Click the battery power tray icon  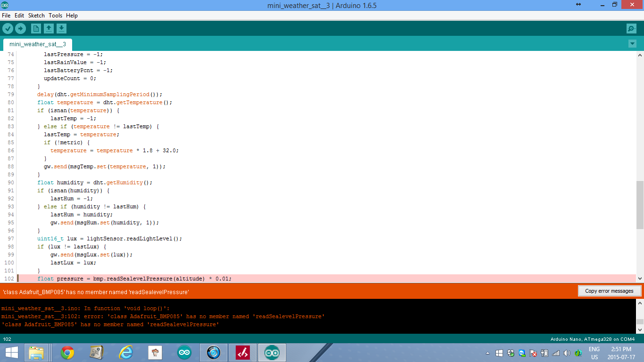pos(545,353)
